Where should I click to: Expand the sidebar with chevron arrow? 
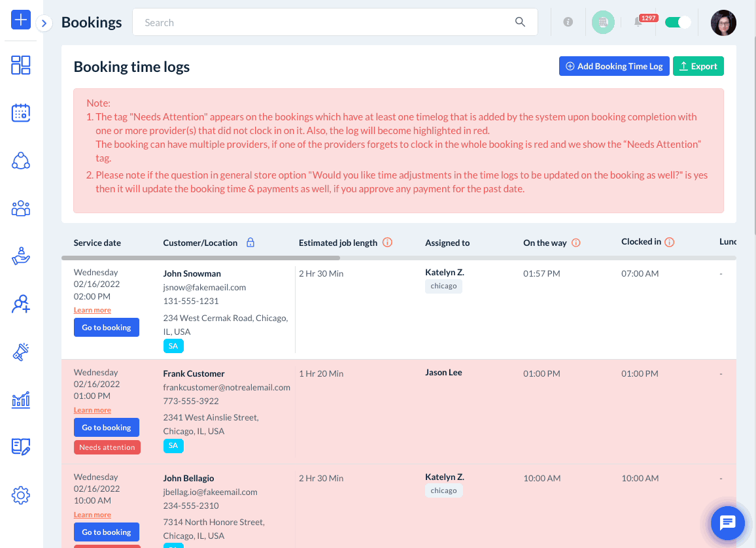point(44,23)
